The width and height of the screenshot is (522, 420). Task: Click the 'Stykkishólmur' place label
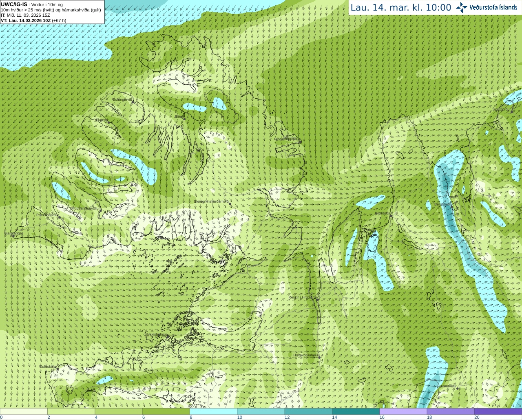(x=156, y=334)
